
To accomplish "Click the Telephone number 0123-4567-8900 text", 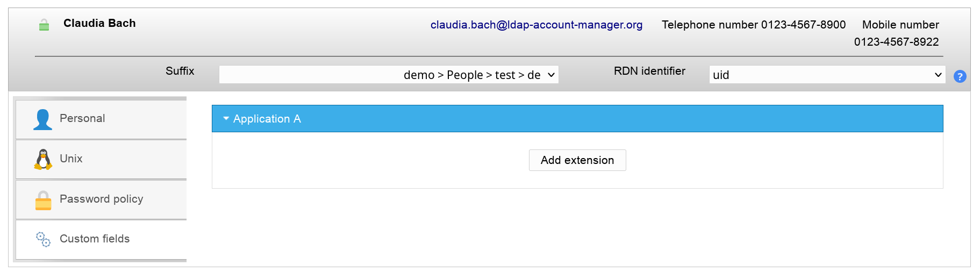I will point(753,25).
